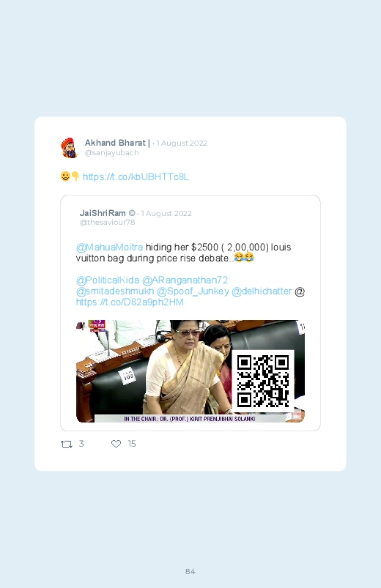The height and width of the screenshot is (588, 381).
Task: Open the @delhichatter mention
Action: click(x=262, y=291)
